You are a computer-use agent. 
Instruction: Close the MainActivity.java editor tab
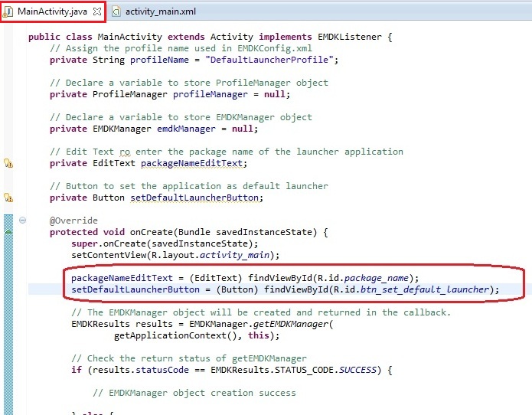pos(96,12)
